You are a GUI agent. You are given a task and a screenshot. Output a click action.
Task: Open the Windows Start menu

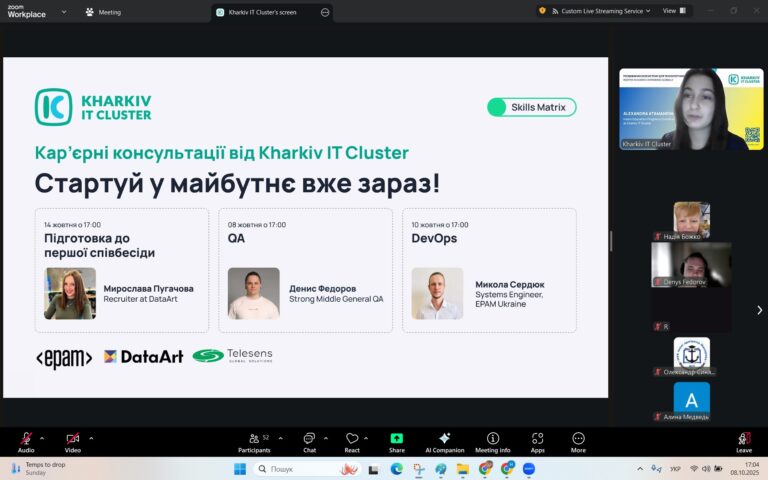coord(240,469)
